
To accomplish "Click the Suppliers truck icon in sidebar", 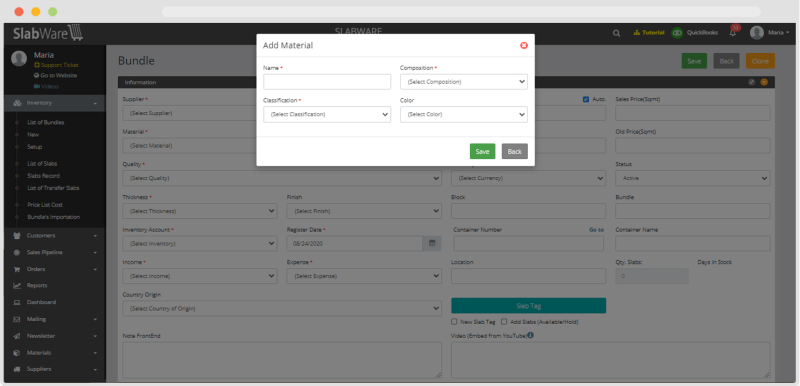I will point(17,369).
